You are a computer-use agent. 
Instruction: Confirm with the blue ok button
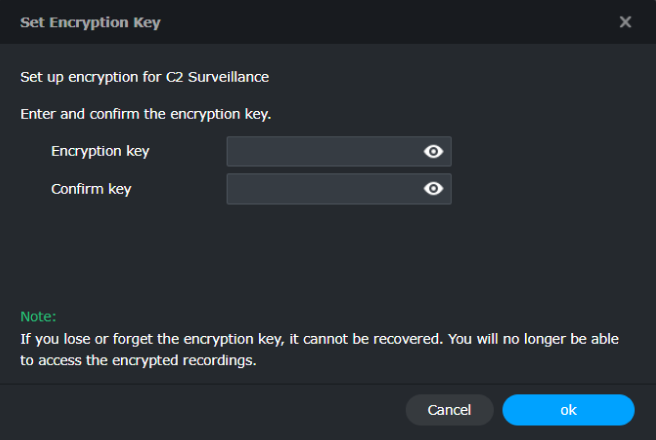click(568, 410)
